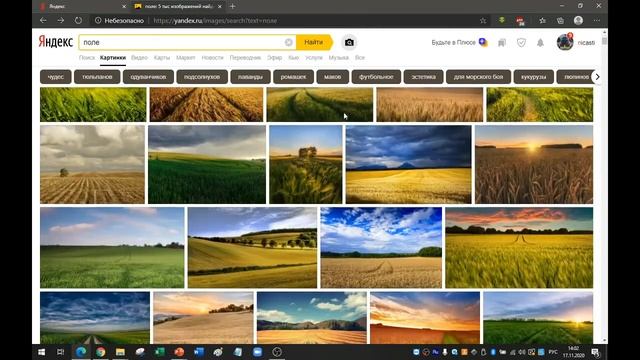Open the Карты tab
Viewport: 640px width, 360px height.
coord(162,58)
